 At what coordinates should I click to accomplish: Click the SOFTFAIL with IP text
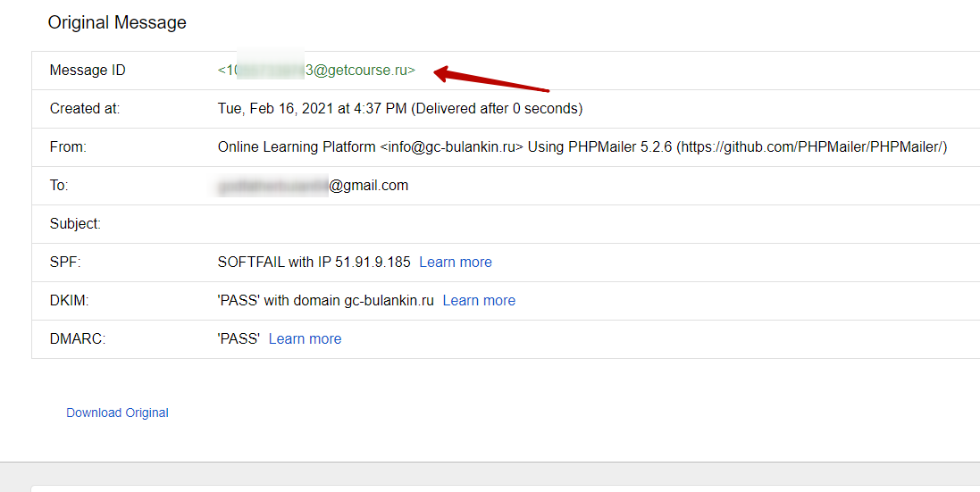pyautogui.click(x=314, y=262)
